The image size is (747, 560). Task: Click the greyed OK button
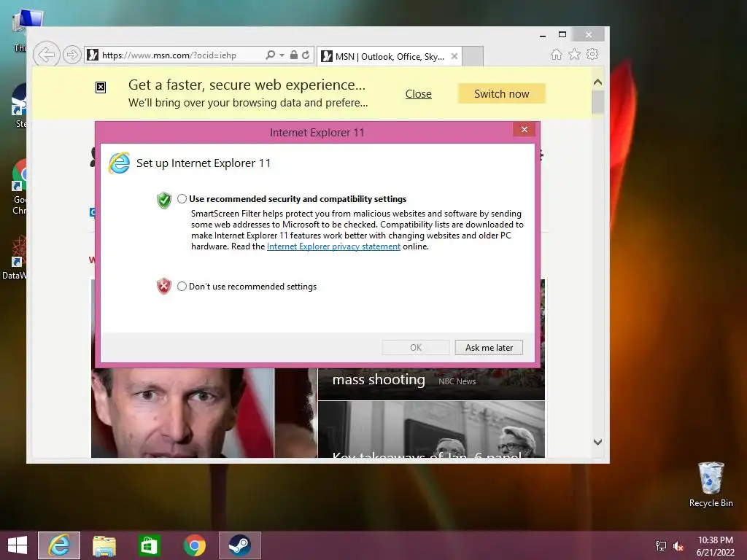416,348
